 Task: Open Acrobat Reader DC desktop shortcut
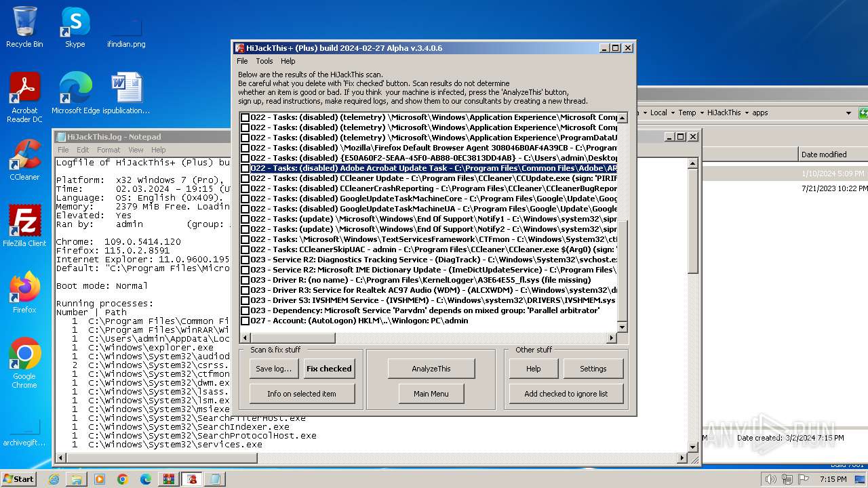[x=24, y=98]
